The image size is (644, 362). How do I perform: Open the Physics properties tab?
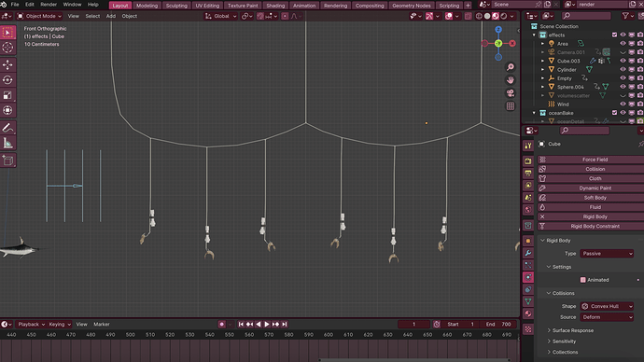click(528, 277)
